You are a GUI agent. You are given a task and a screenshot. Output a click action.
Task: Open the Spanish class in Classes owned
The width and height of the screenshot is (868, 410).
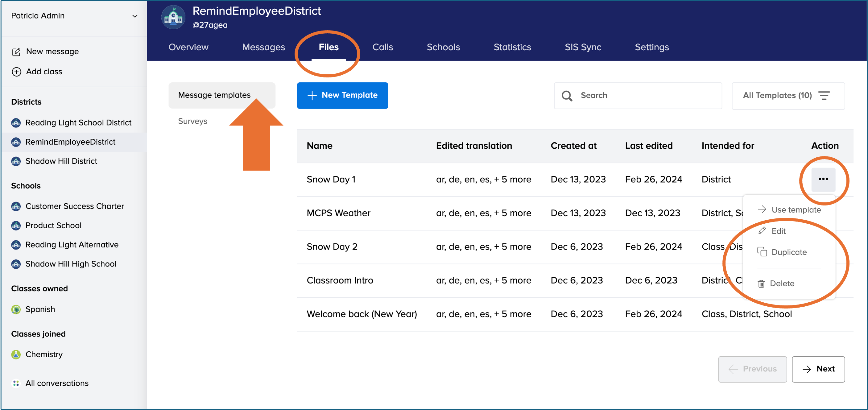(40, 309)
